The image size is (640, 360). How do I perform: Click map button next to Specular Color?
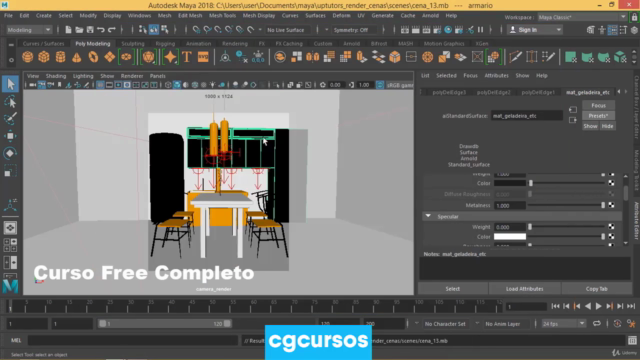(x=611, y=237)
